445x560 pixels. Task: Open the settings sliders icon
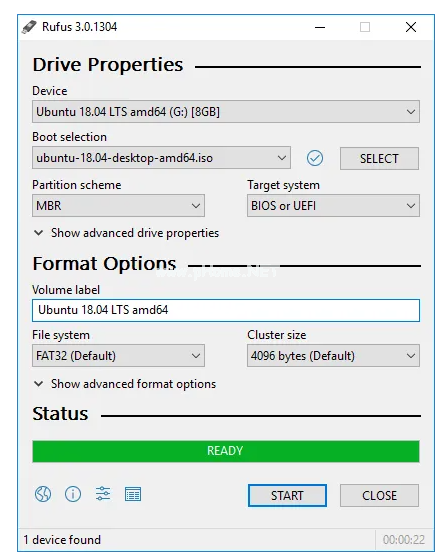(x=103, y=494)
